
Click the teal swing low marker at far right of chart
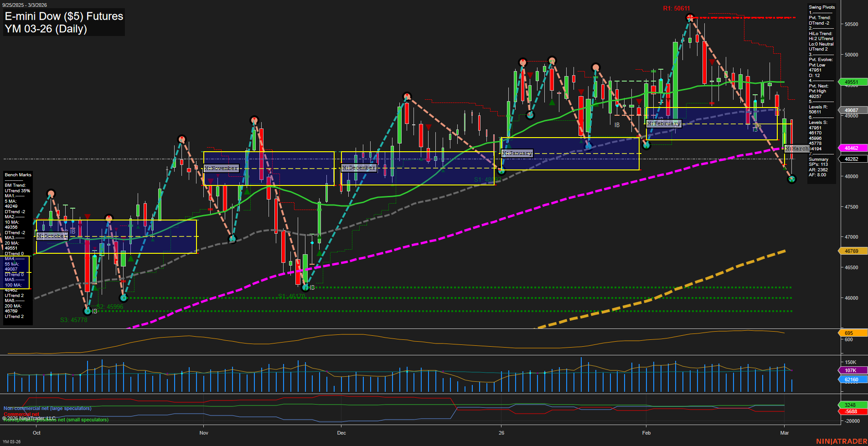pyautogui.click(x=791, y=179)
